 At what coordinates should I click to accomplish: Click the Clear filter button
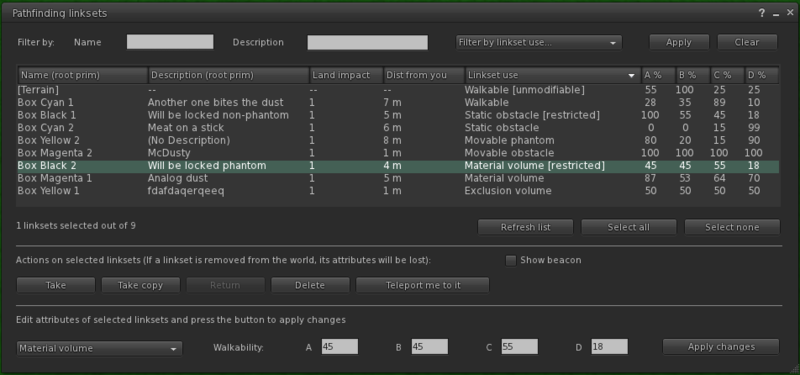(747, 42)
